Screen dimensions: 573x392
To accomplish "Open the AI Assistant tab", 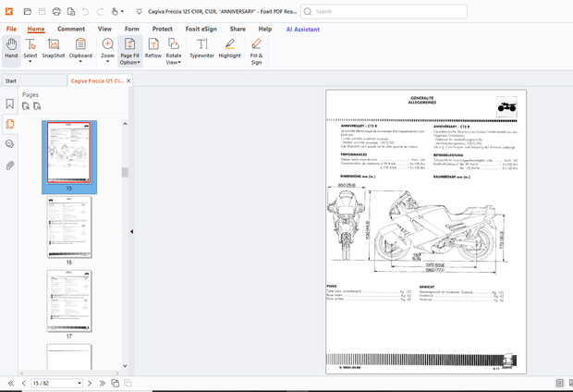I will [302, 30].
